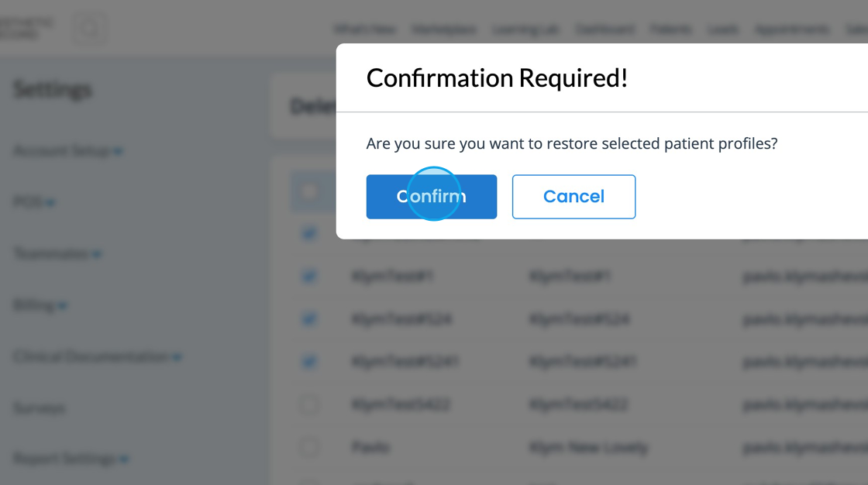Uncheck the KlymTest#524 row checkbox
The image size is (868, 485).
(309, 318)
